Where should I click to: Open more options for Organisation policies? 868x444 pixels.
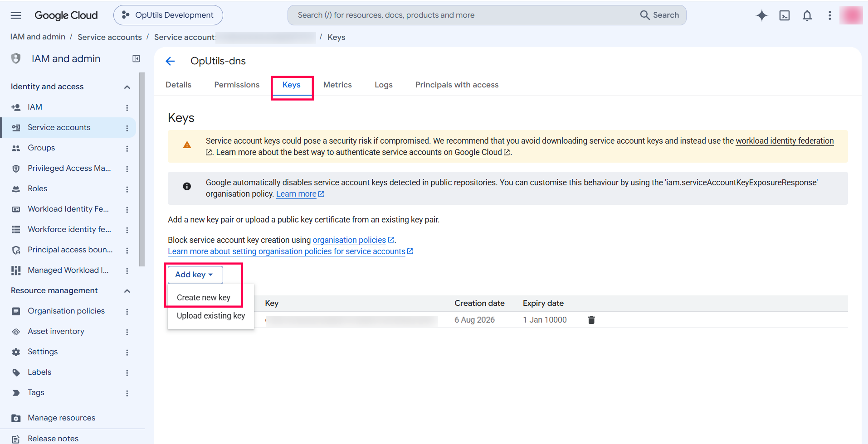127,311
